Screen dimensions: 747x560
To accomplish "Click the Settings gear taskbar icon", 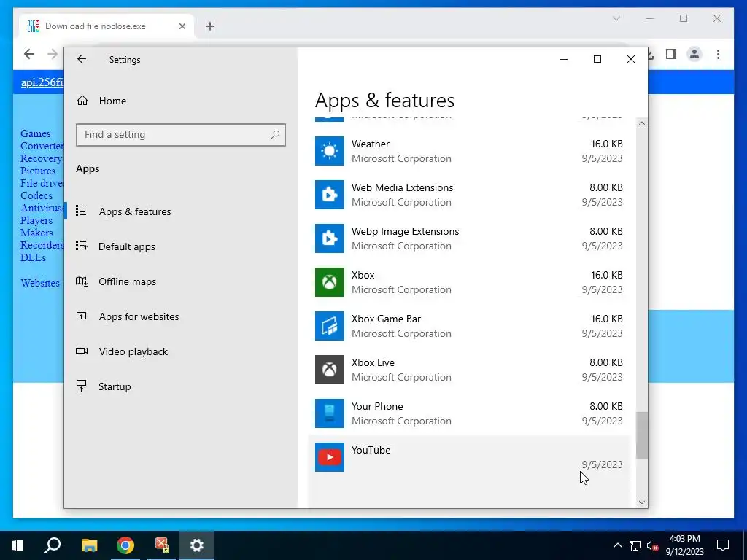I will click(x=197, y=545).
